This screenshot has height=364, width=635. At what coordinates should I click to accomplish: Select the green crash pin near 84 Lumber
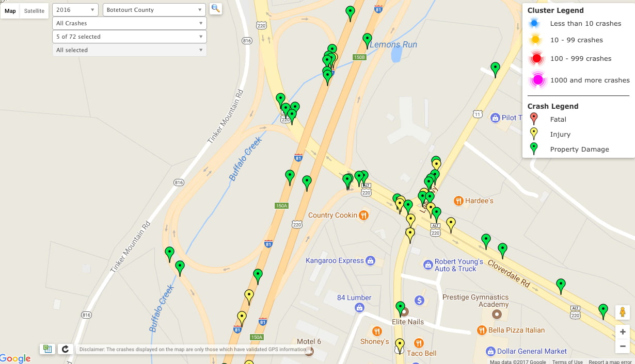[400, 306]
